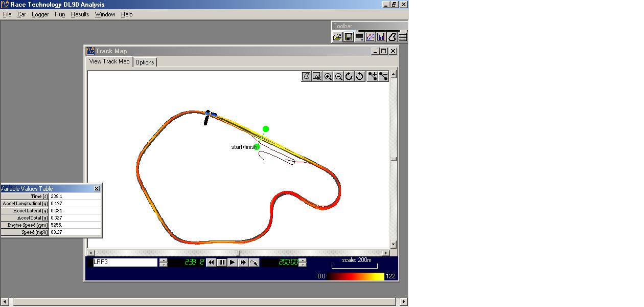Zoom in on the track map
Viewport: 644px width, 307px height.
tap(328, 76)
